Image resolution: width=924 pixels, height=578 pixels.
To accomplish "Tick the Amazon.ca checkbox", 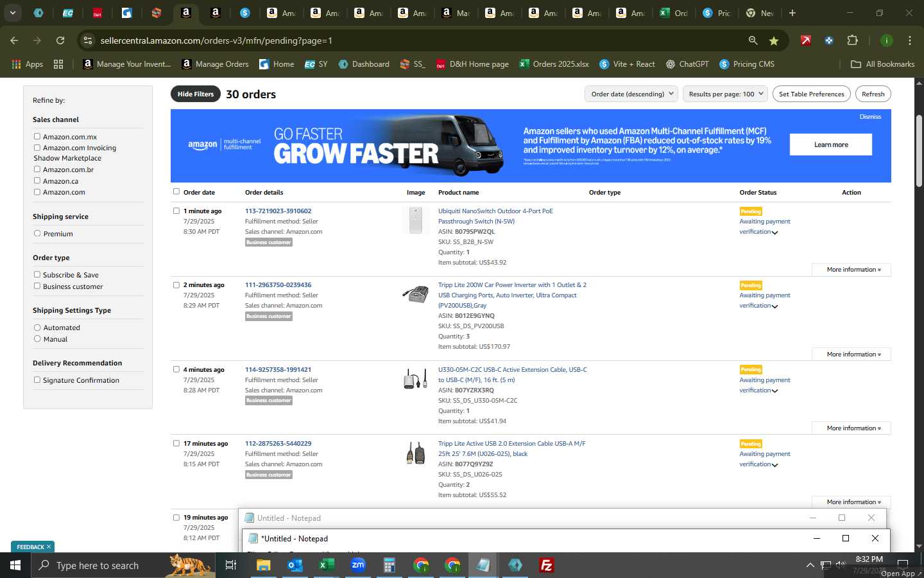I will pos(37,180).
